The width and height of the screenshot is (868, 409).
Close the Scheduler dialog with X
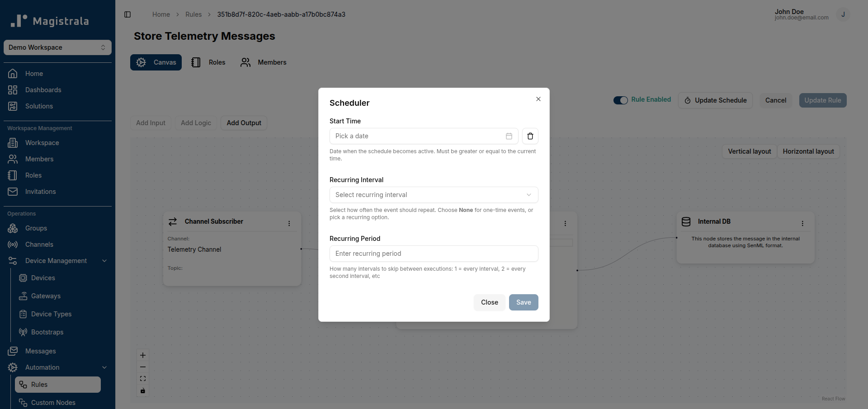click(x=538, y=99)
